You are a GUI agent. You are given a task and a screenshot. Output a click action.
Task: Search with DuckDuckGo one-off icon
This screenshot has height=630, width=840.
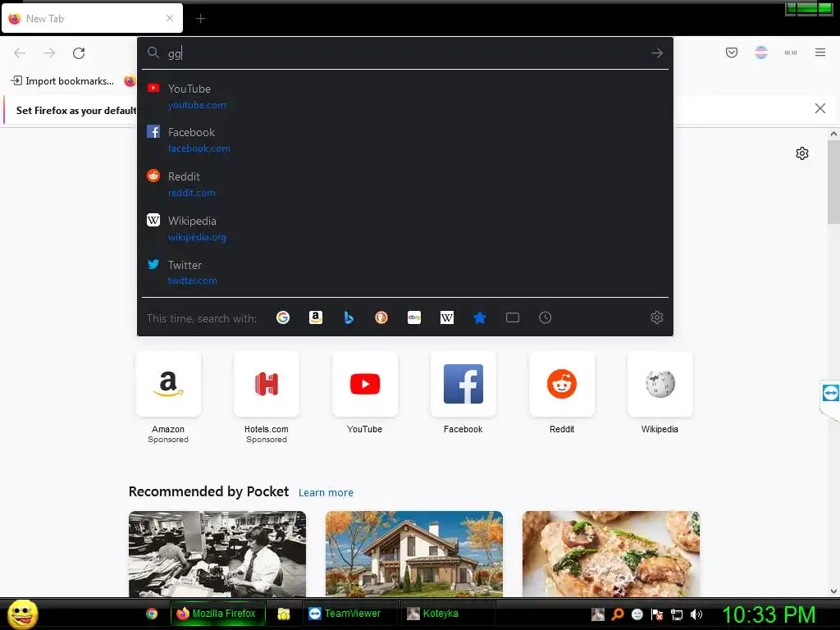(x=381, y=317)
